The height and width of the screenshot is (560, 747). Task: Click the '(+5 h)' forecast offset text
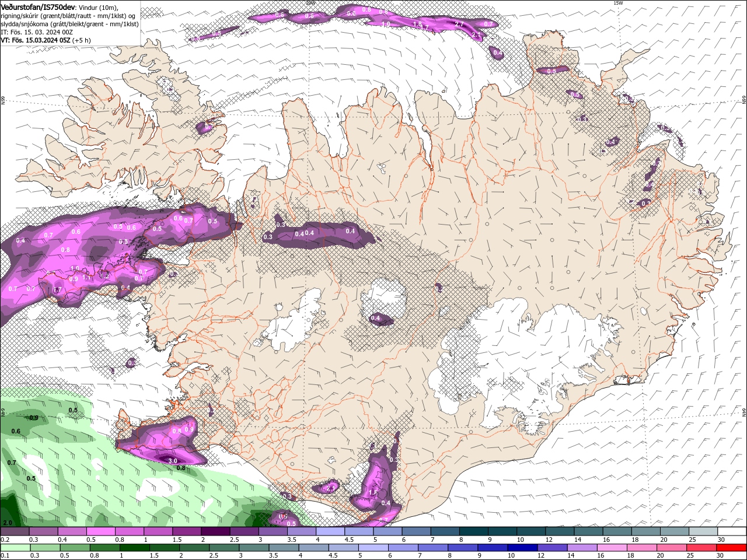point(82,40)
